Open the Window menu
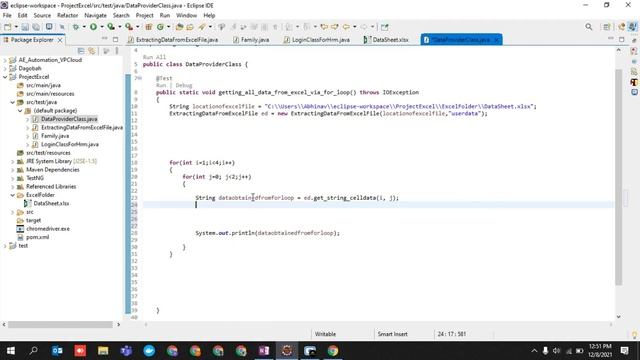Image resolution: width=640 pixels, height=360 pixels. point(187,16)
